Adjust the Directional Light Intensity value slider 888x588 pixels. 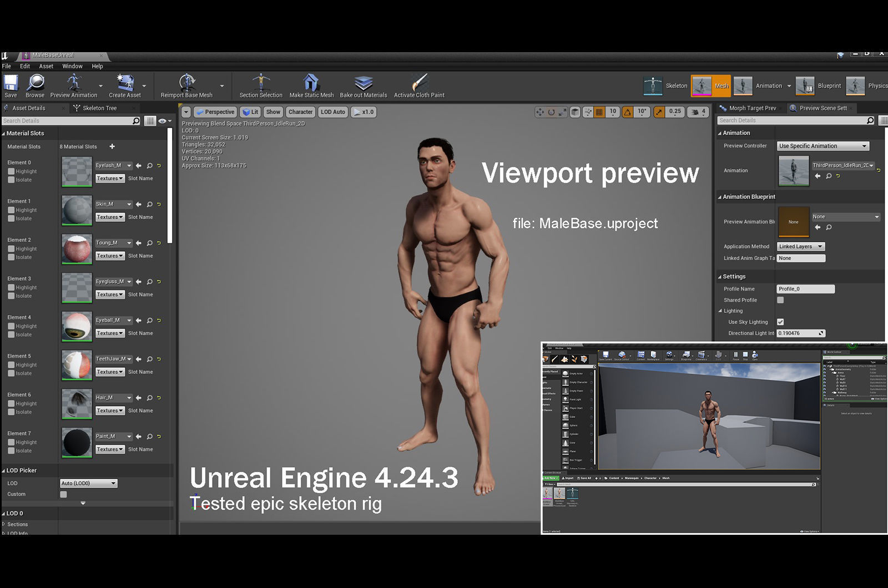point(801,333)
